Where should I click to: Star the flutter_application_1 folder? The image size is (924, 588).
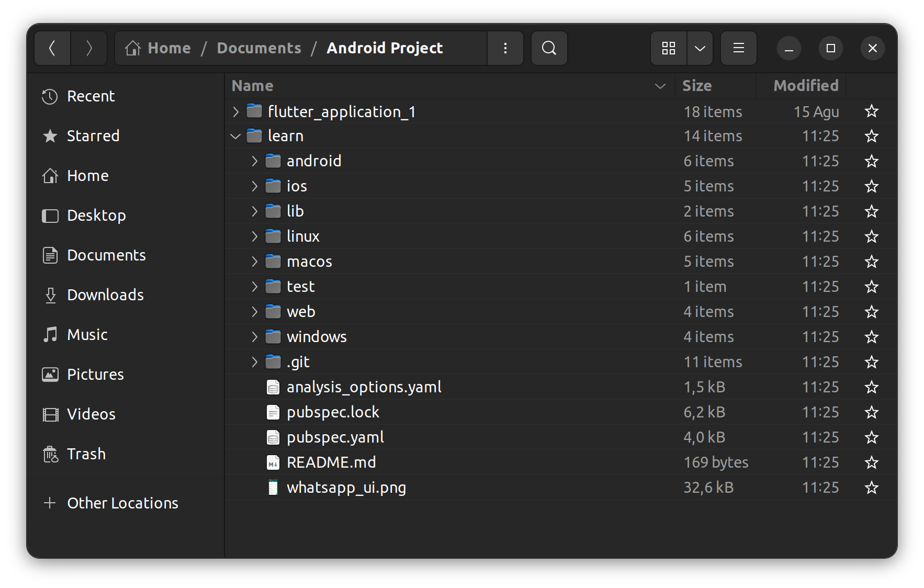tap(871, 111)
